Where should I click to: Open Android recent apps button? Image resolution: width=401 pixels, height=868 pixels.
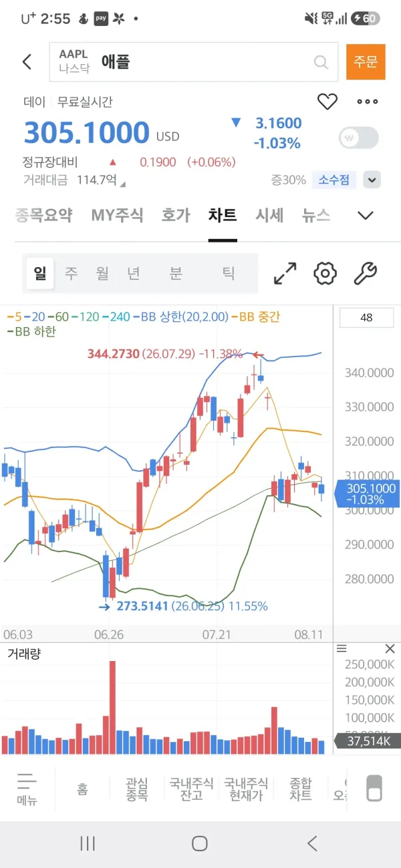coord(88,843)
